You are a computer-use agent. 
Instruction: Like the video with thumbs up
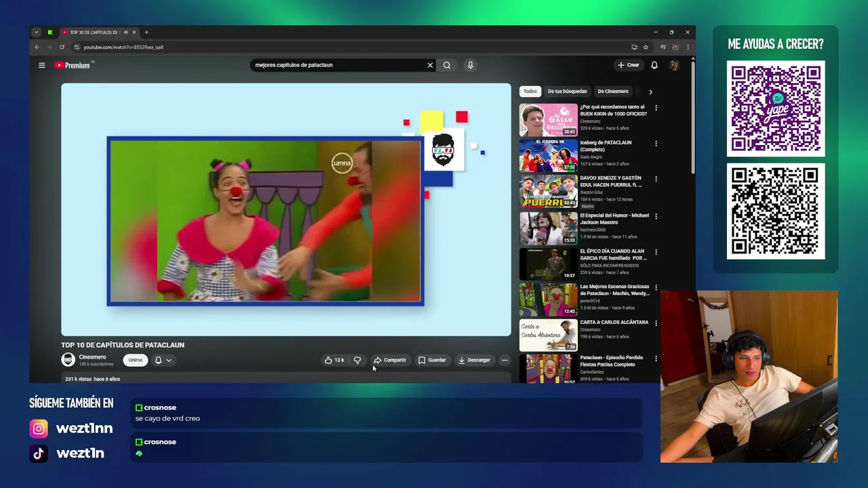334,361
